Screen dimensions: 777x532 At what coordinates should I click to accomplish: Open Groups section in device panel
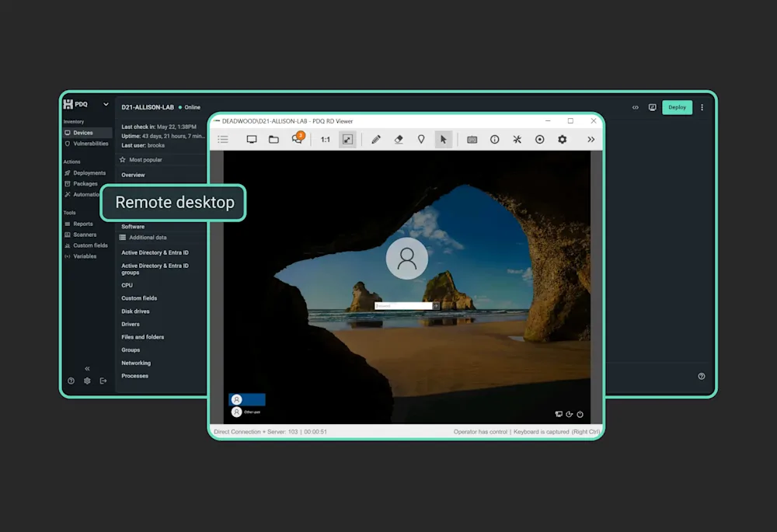[131, 350]
